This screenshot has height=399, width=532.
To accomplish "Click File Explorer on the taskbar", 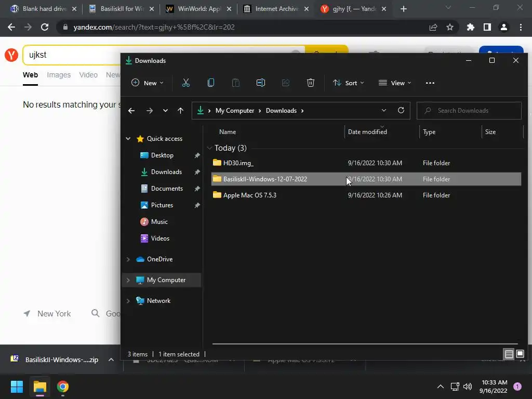I will click(39, 387).
